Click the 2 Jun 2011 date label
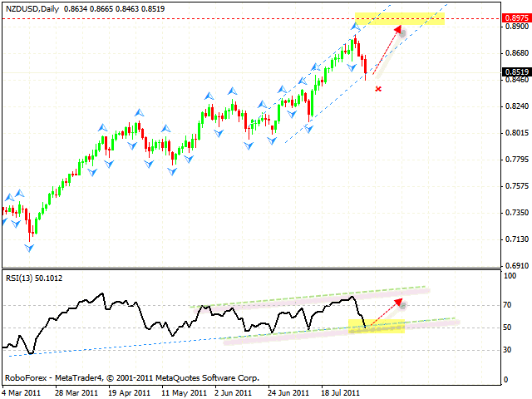Screen dimensions: 532x399 click(x=234, y=391)
